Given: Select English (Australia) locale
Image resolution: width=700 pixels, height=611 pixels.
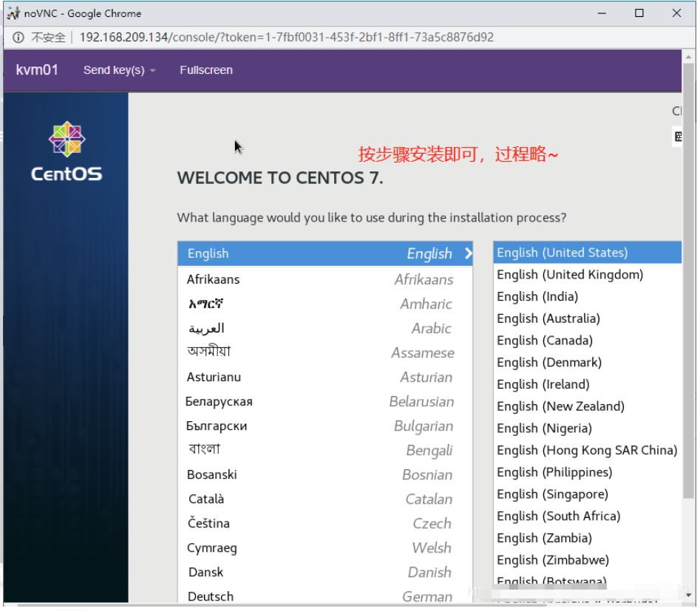Looking at the screenshot, I should click(x=588, y=318).
